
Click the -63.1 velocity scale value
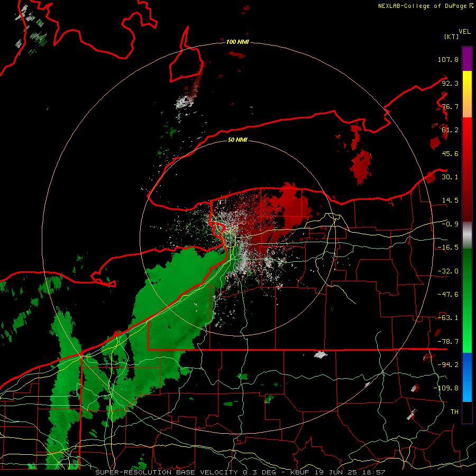tap(448, 318)
